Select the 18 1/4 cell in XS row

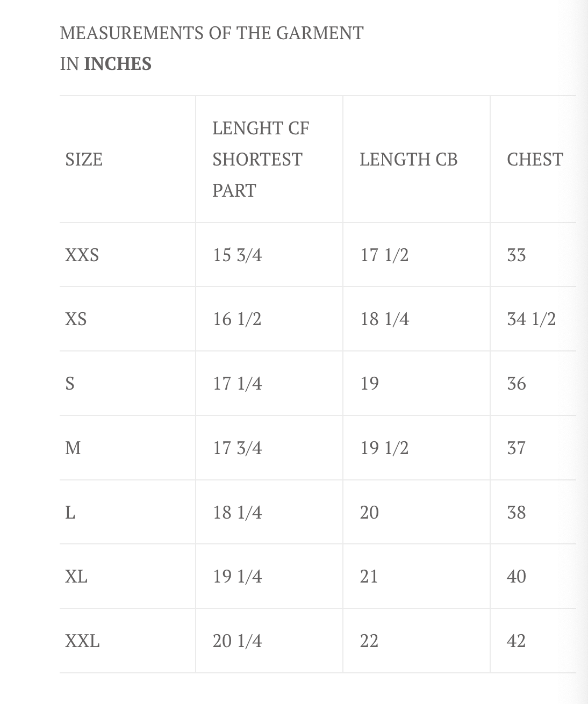[x=384, y=319]
